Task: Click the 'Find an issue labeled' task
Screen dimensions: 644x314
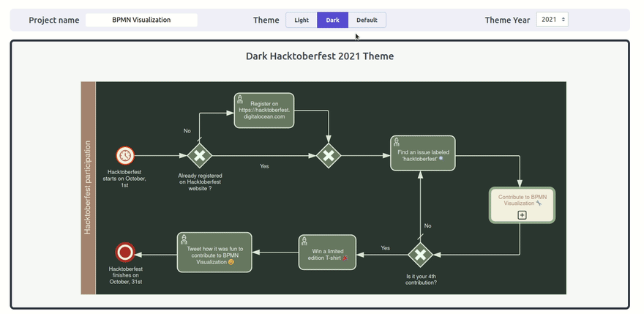Action: pos(423,153)
